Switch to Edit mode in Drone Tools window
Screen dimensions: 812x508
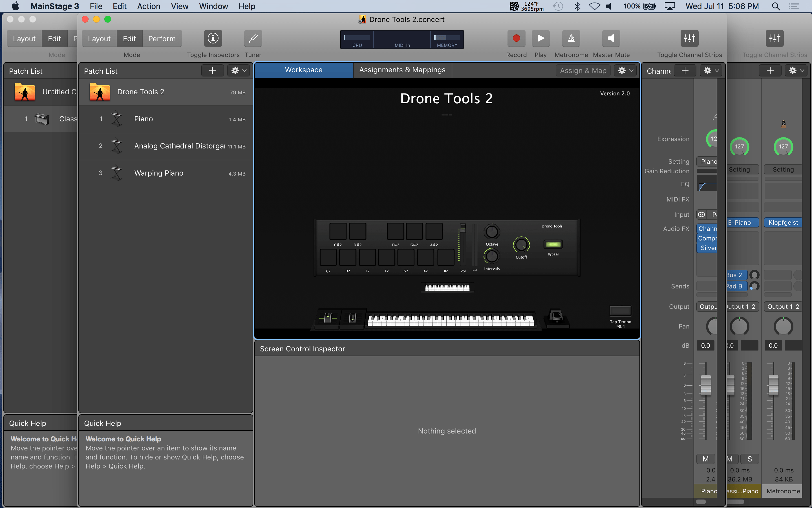tap(129, 39)
